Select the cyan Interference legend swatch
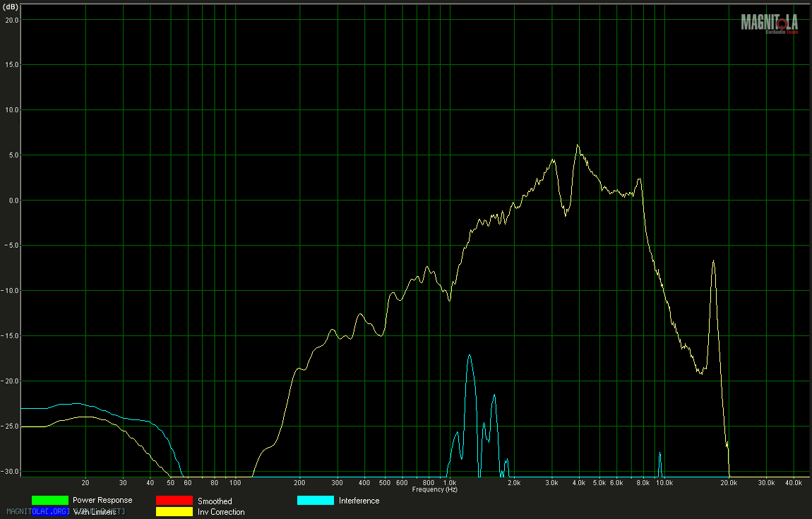This screenshot has width=812, height=519. [315, 501]
